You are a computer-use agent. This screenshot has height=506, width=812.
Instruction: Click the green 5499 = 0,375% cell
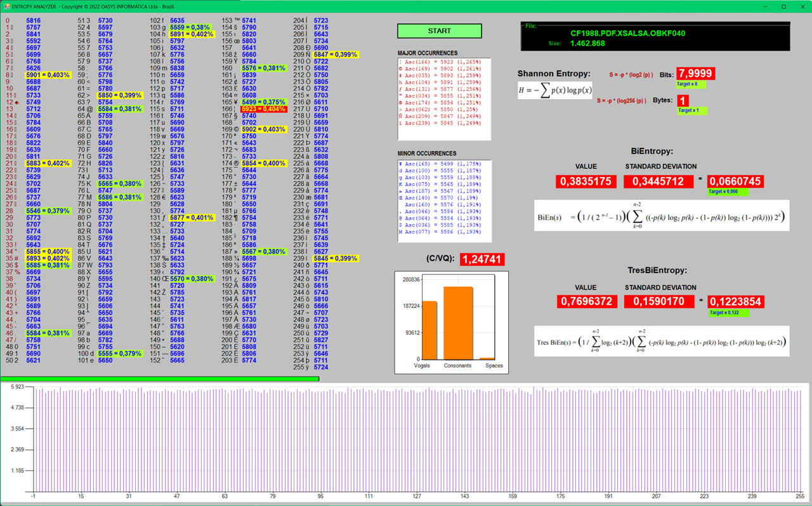[x=264, y=102]
